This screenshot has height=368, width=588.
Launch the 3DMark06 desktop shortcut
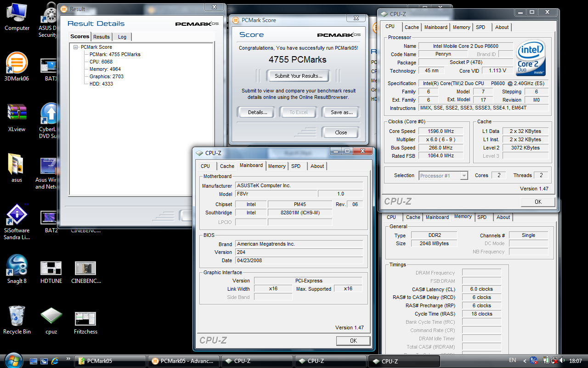17,67
